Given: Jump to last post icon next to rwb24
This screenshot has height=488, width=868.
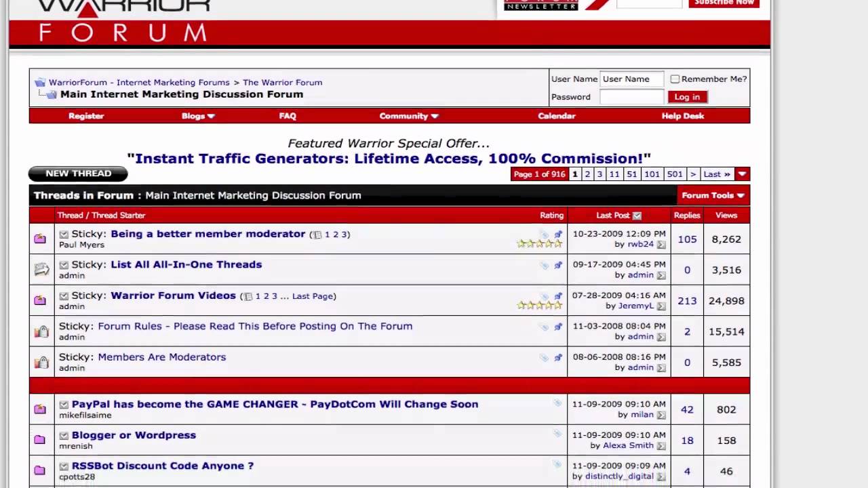Looking at the screenshot, I should (x=661, y=245).
